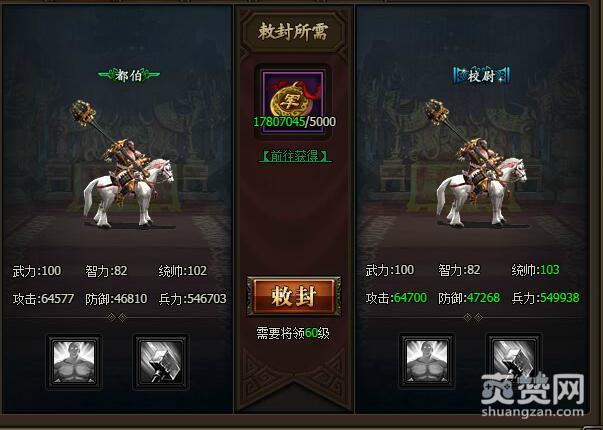Click right panel 统帅:103 stat
Viewport: 603px width, 430px height.
[535, 270]
